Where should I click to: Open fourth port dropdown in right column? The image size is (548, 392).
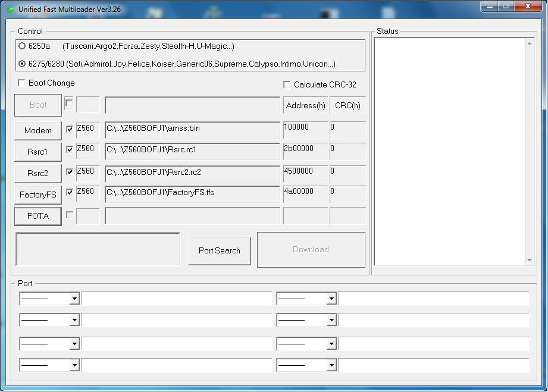pyautogui.click(x=331, y=365)
